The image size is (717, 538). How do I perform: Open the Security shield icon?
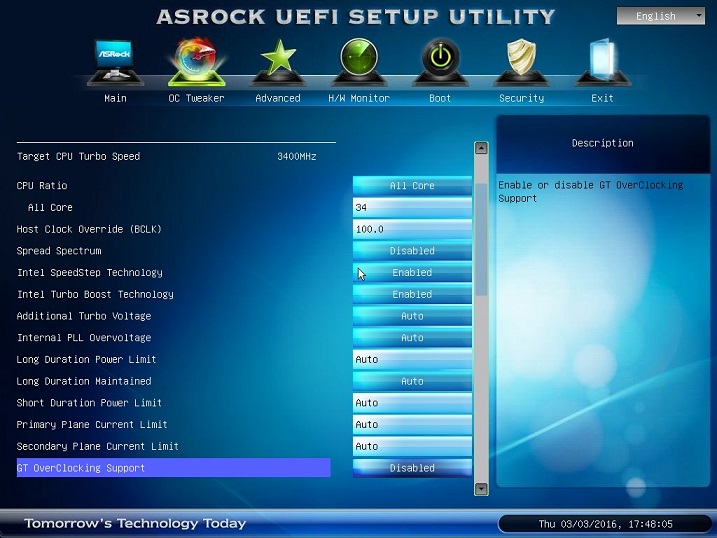click(x=521, y=62)
